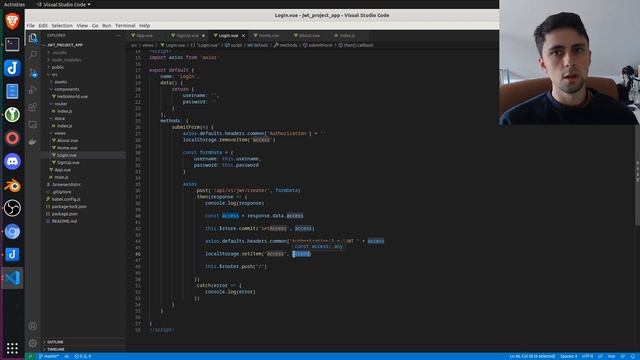
Task: Open the Terminal from the dock
Action: click(x=12, y=44)
